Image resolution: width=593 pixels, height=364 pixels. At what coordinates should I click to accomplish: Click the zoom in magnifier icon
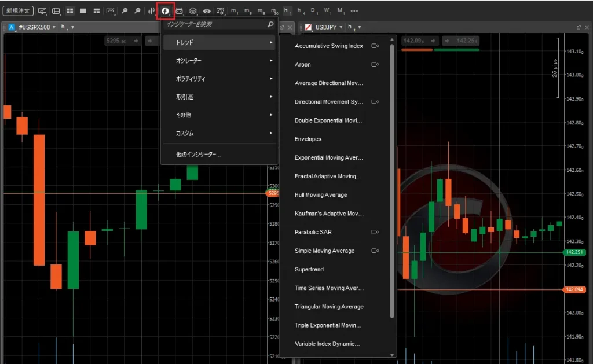[137, 11]
